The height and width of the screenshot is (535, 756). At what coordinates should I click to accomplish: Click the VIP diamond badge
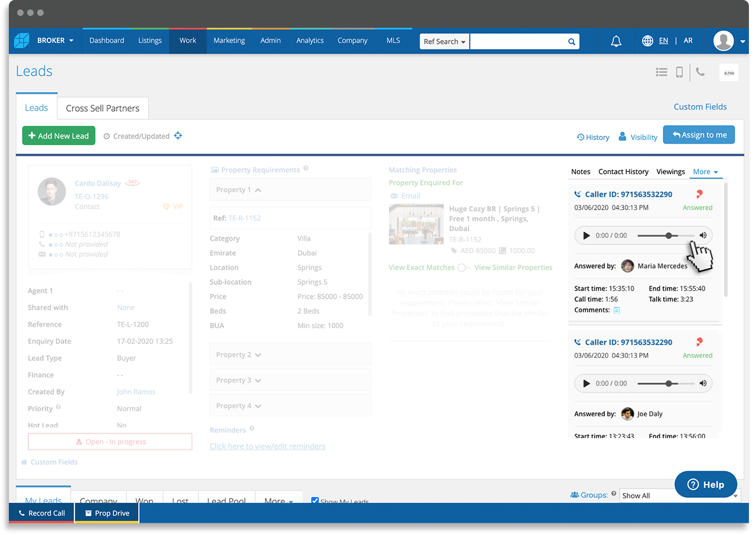(x=173, y=207)
